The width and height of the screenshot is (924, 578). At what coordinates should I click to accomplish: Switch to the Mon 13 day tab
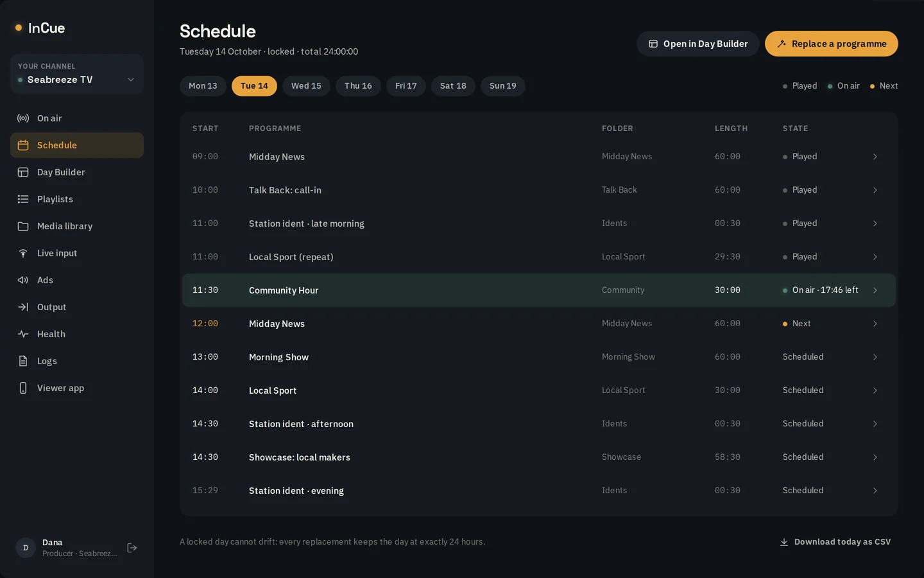(203, 86)
